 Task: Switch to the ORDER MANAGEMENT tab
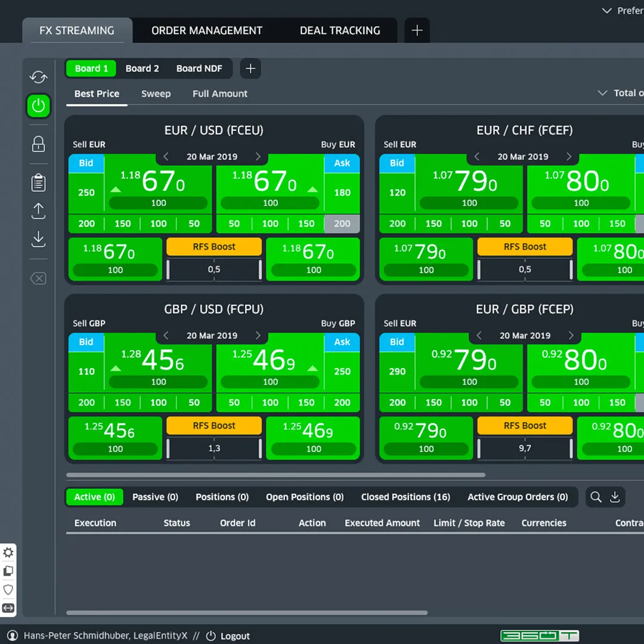click(206, 30)
